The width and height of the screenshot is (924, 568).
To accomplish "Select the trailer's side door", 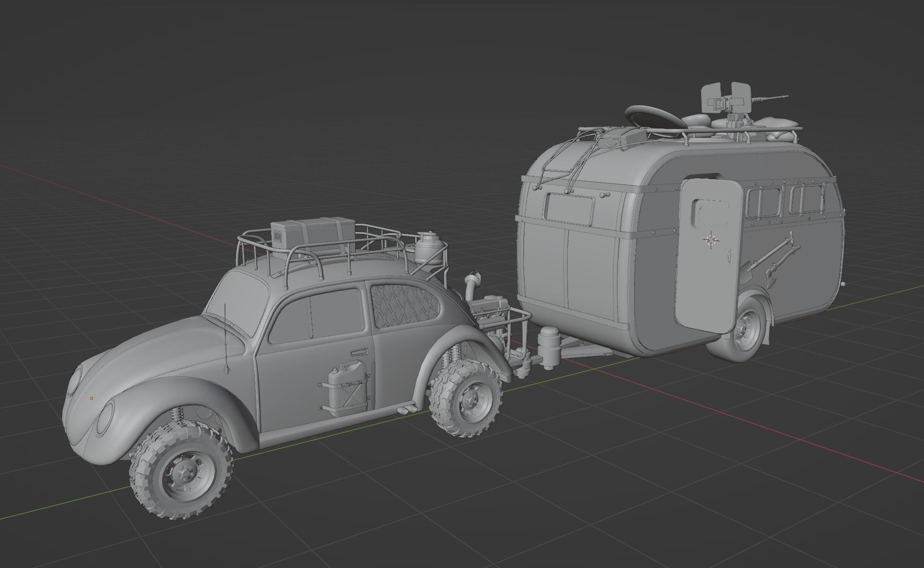I will [709, 257].
